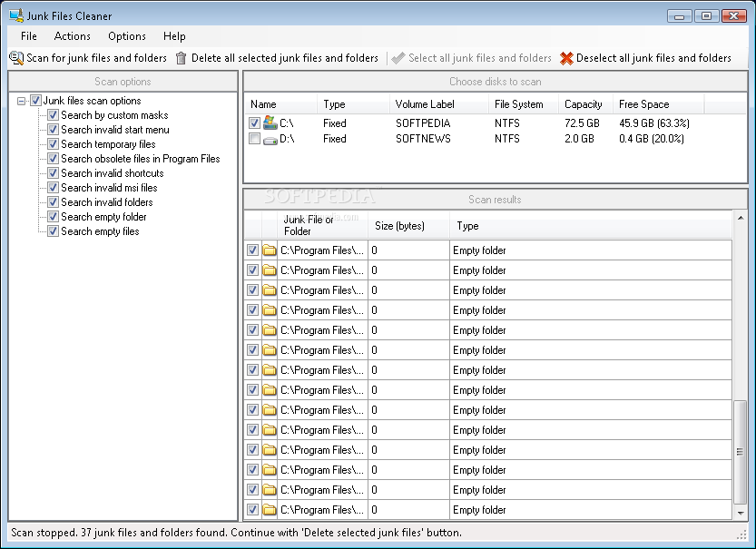Click the disks Type column header
Screen dimensions: 756x549
353,104
